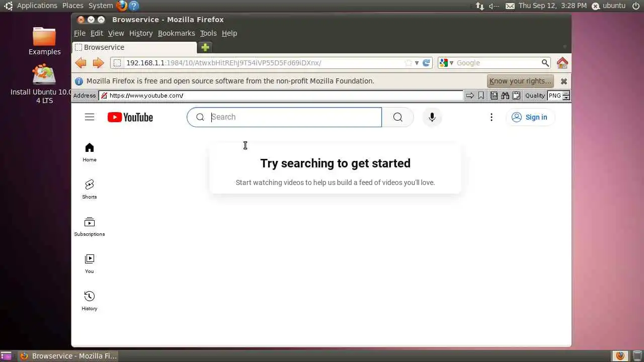Open Subscriptions in YouTube sidebar
Screen dimensions: 644x362
pos(90,227)
